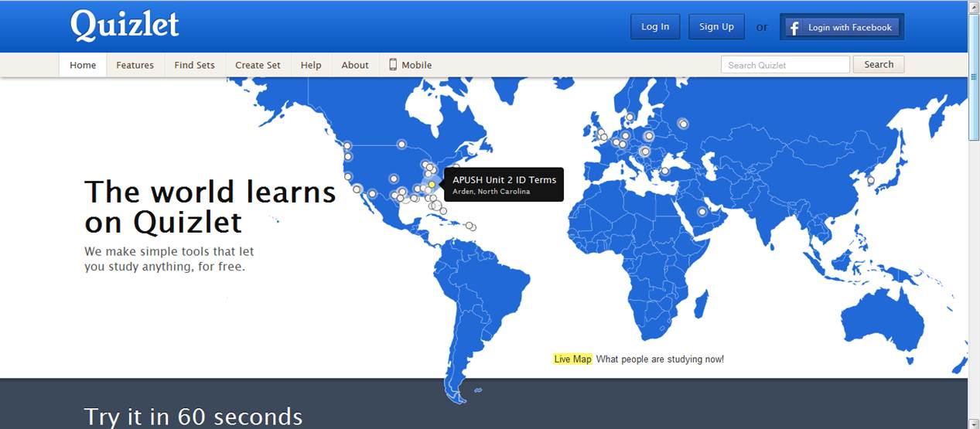Screen dimensions: 980x429
Task: Click the browser vertical scrollbar thumb
Action: [x=974, y=77]
